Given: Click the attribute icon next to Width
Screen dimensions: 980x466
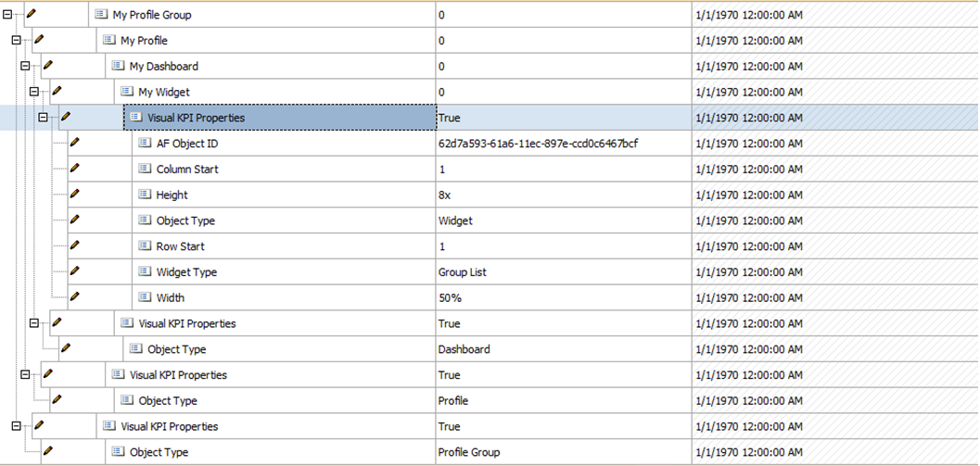Looking at the screenshot, I should (145, 298).
